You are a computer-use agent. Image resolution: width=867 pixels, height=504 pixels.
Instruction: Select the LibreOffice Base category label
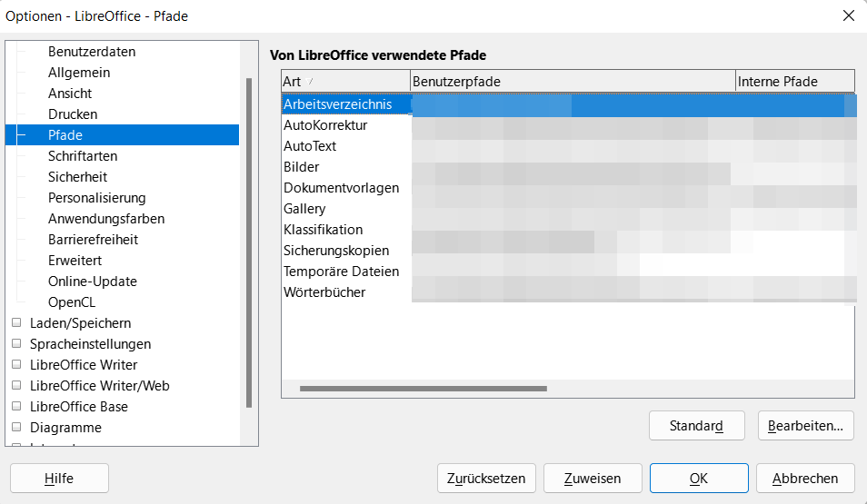78,407
